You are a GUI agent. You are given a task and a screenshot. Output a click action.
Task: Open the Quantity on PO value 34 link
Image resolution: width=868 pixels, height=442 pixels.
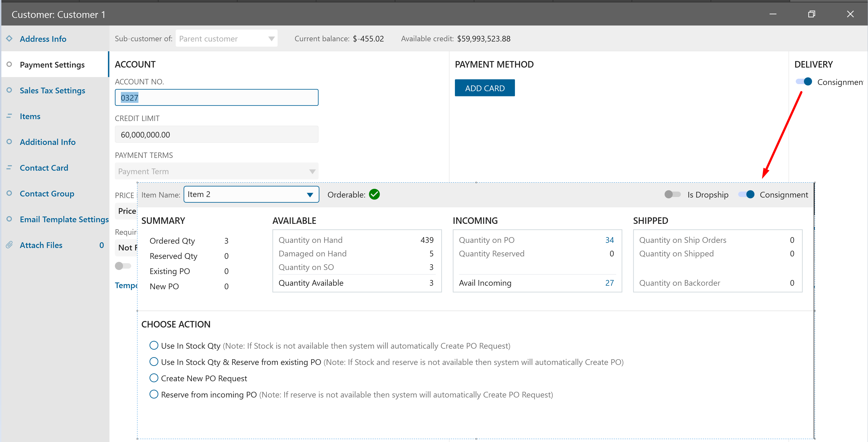609,240
